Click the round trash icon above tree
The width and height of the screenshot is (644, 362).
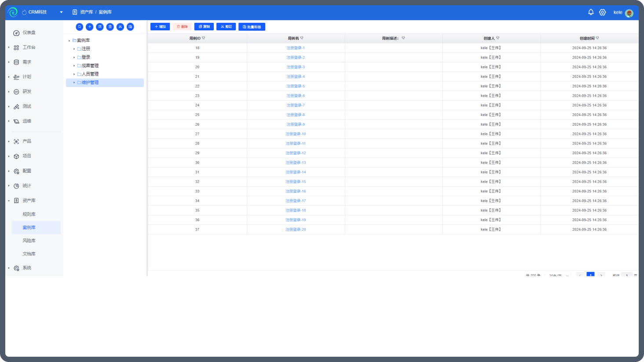(x=110, y=27)
